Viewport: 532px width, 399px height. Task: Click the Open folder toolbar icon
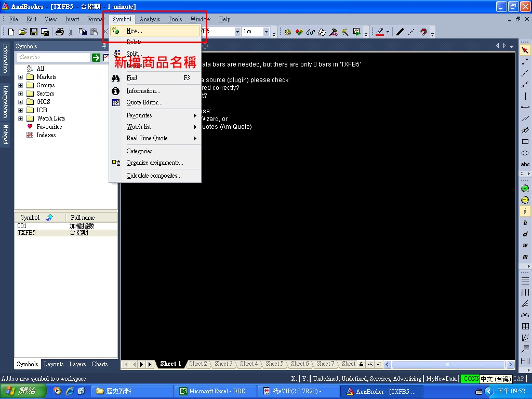[x=22, y=32]
